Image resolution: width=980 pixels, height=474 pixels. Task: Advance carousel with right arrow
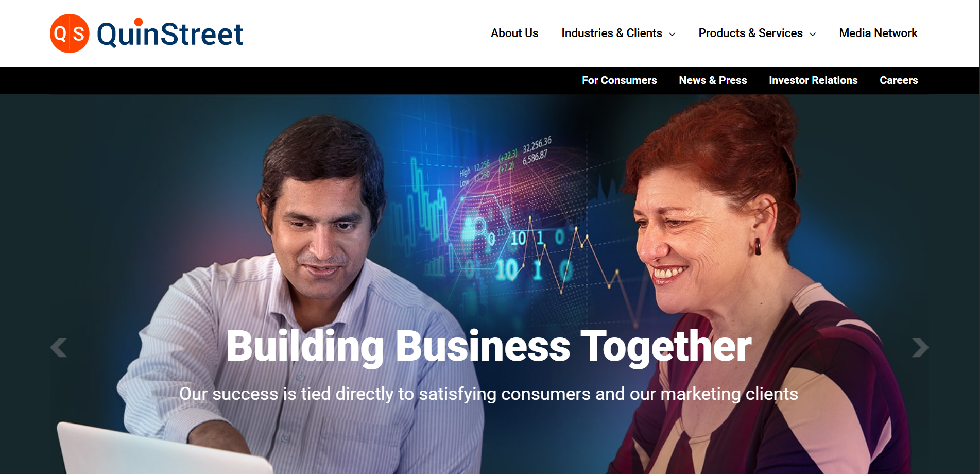click(x=920, y=347)
